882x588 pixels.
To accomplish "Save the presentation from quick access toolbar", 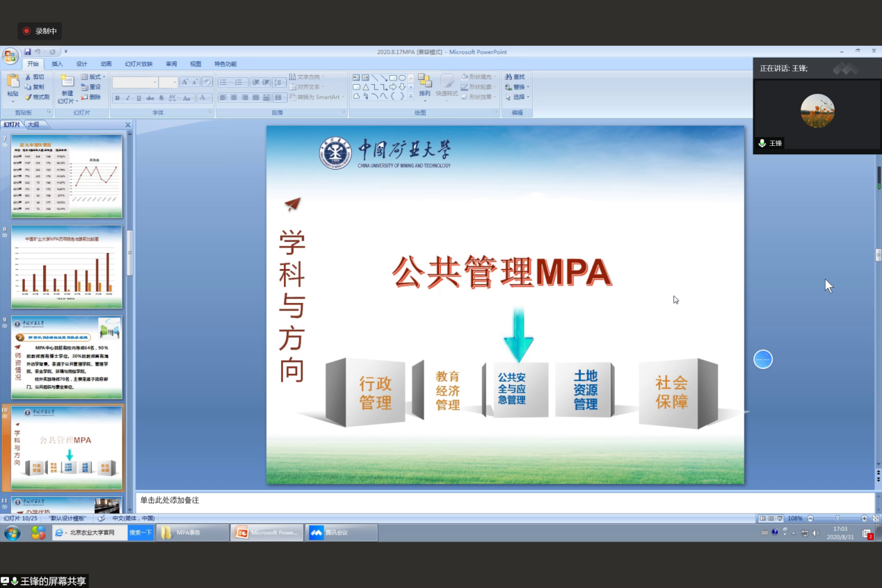I will coord(27,51).
